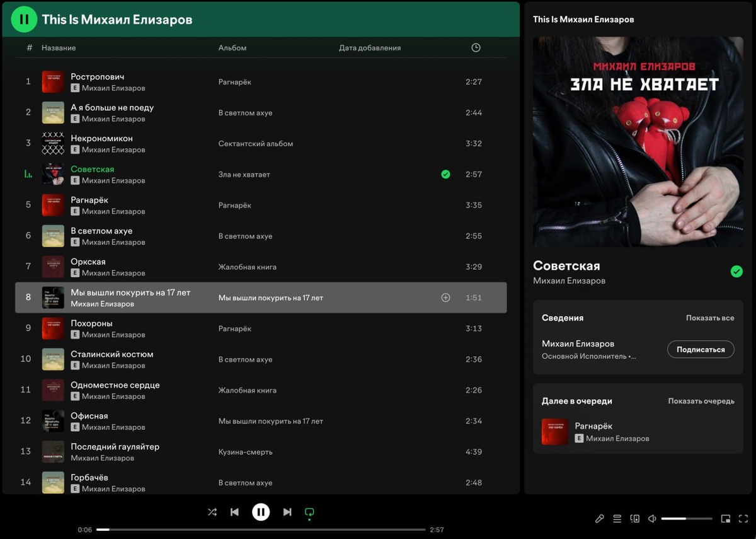Enter full screen mode icon
The image size is (756, 539).
coord(743,518)
